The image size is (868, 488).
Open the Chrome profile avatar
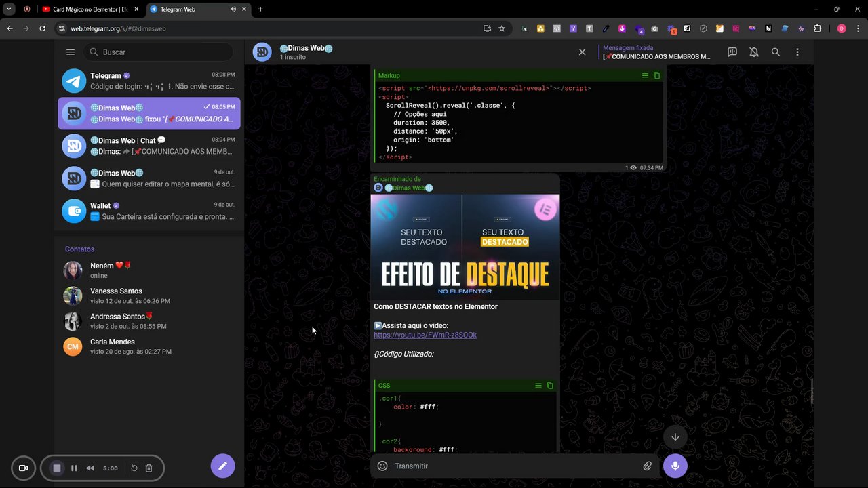point(842,28)
